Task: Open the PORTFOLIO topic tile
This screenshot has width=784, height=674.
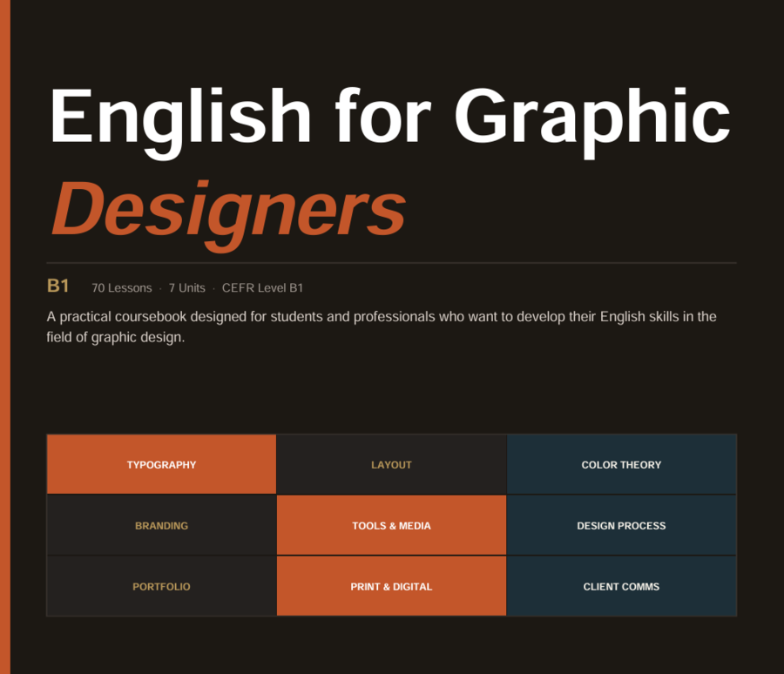Action: (161, 587)
